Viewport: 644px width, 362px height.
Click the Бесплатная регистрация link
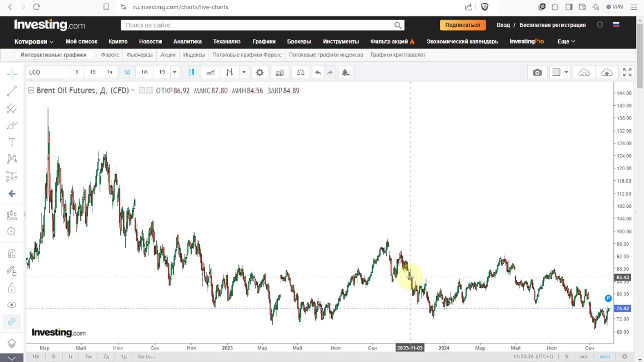(552, 25)
